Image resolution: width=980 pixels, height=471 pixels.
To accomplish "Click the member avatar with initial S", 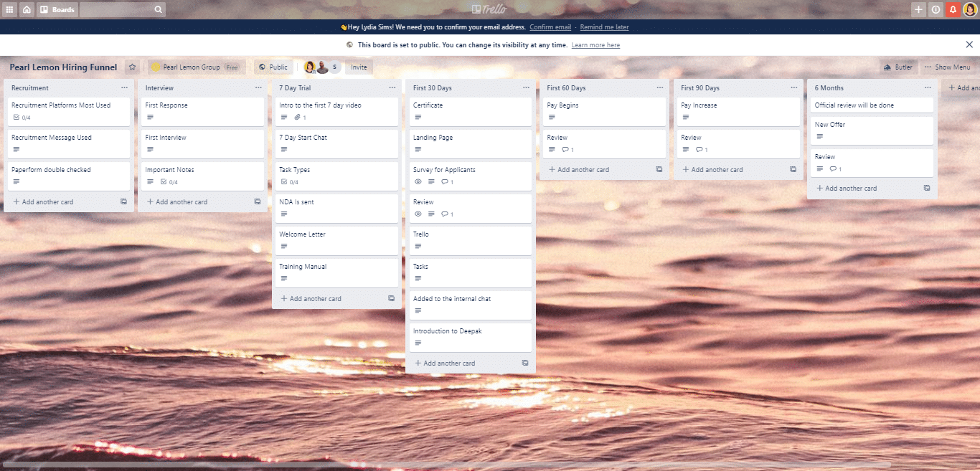I will click(334, 67).
